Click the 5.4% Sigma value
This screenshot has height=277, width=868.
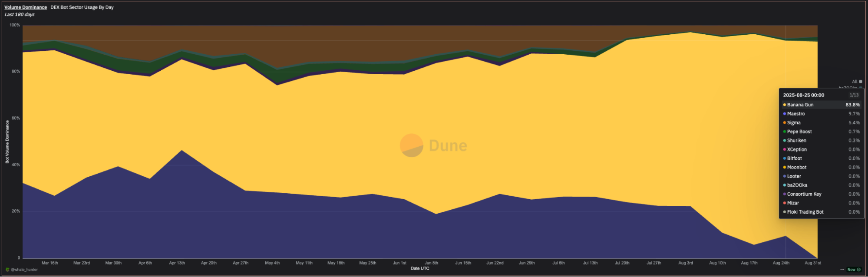point(854,123)
